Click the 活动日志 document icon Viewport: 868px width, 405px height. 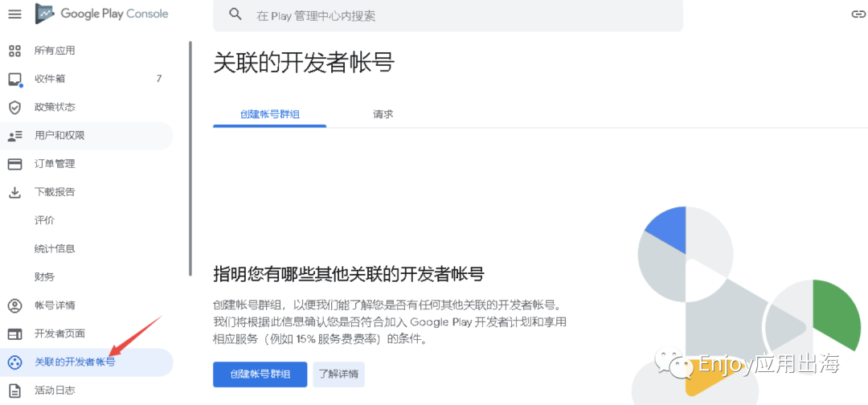coord(15,391)
